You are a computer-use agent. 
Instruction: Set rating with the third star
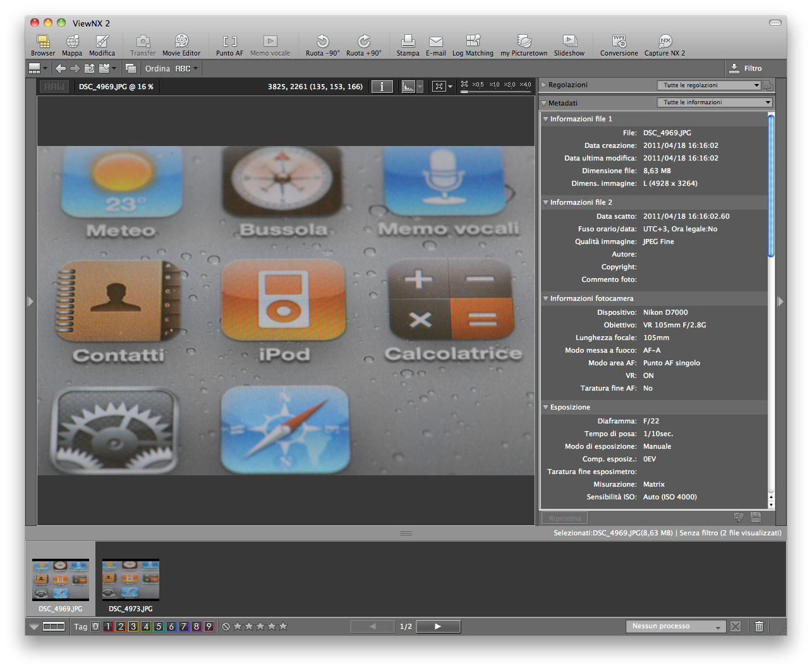pos(260,626)
